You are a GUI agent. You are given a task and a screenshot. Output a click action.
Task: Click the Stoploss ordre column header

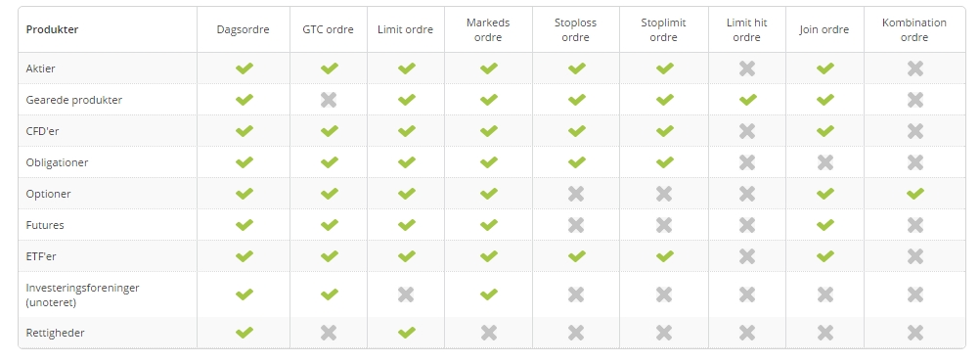click(x=576, y=29)
